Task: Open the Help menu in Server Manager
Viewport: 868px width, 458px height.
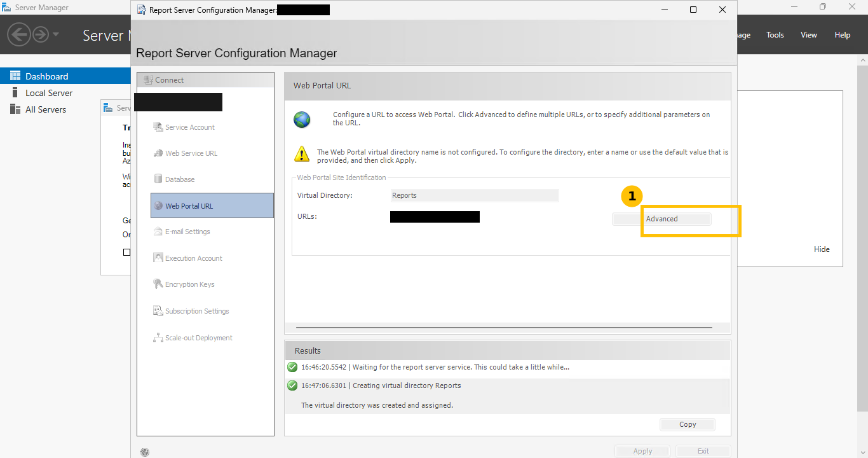Action: coord(843,35)
